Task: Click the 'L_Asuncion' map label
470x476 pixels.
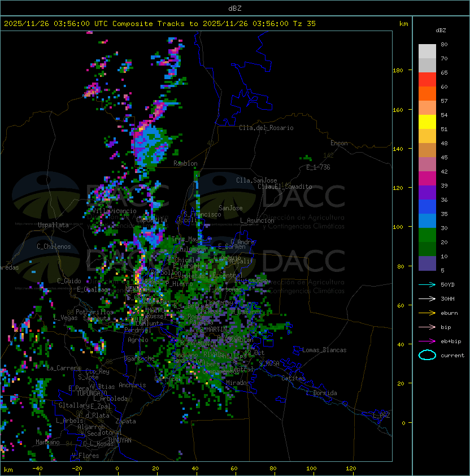Action: point(257,220)
